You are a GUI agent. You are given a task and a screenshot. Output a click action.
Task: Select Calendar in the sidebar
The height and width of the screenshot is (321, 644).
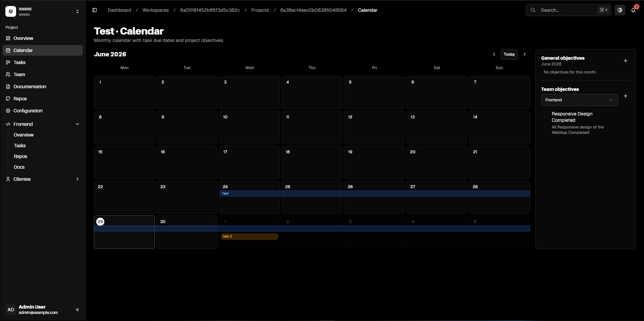click(43, 50)
